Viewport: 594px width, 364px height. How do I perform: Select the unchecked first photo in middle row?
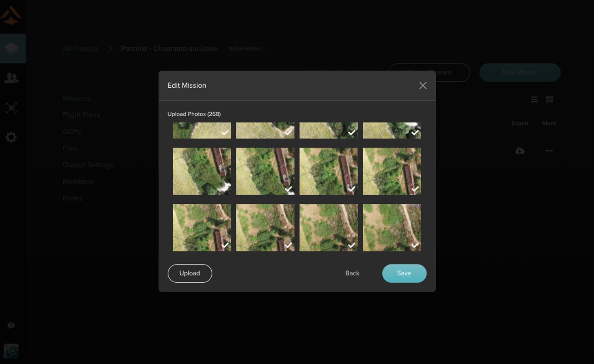(202, 171)
